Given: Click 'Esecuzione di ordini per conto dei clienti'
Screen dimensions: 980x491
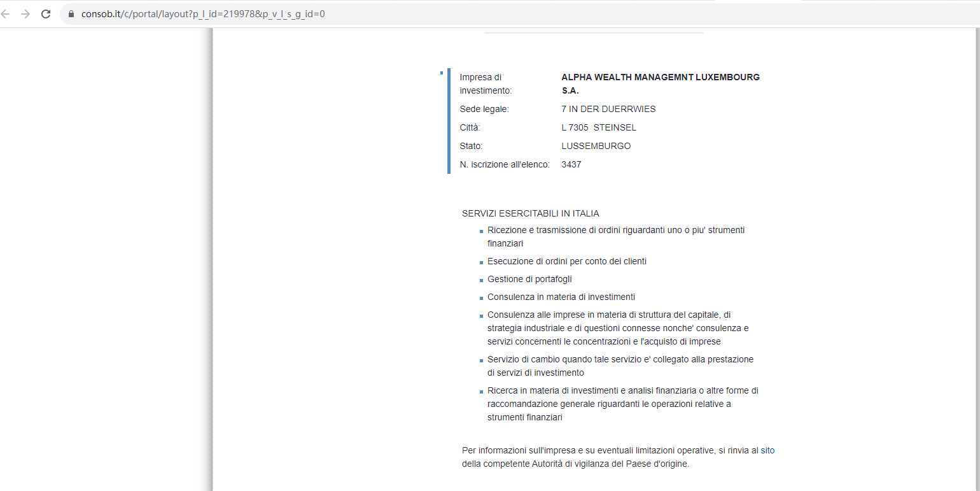Looking at the screenshot, I should pyautogui.click(x=567, y=261).
